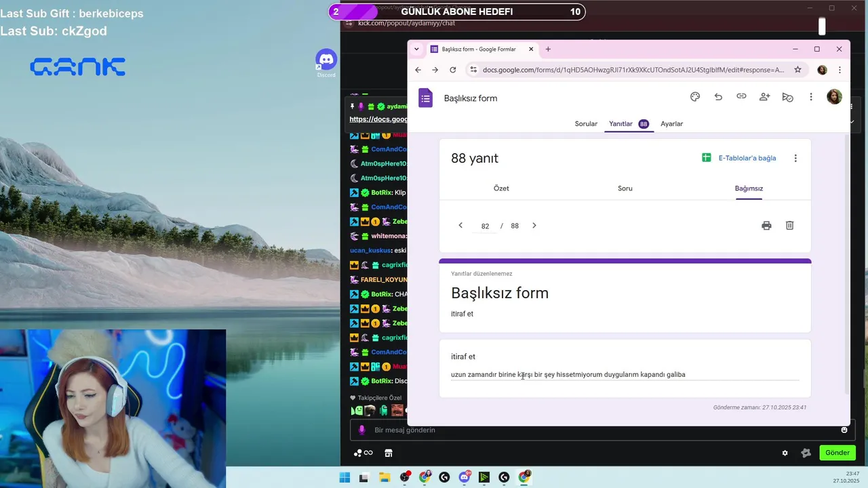The width and height of the screenshot is (868, 488).
Task: Click the ucan_kuskus username in chat
Action: click(x=370, y=250)
